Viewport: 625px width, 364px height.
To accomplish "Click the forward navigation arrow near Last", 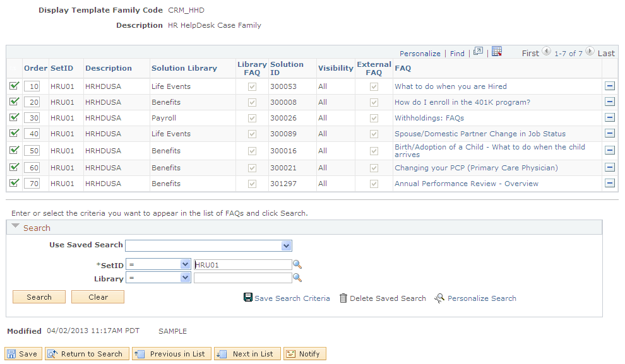I will pyautogui.click(x=590, y=53).
